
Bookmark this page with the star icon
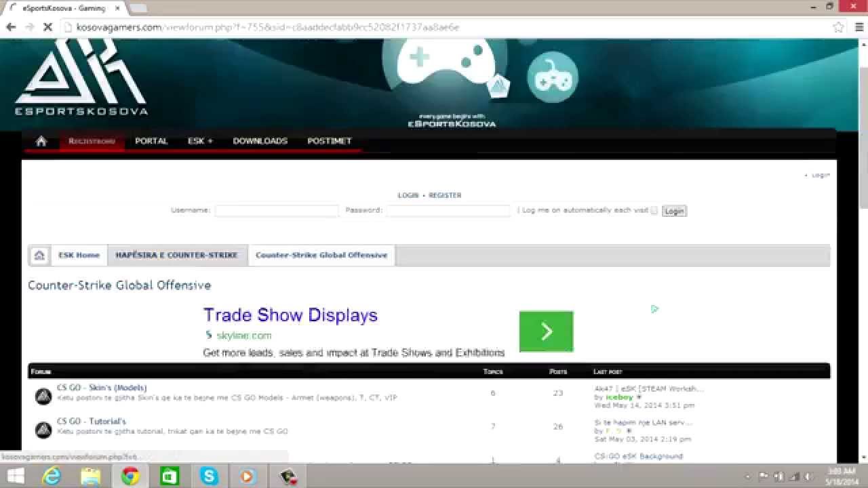point(838,27)
